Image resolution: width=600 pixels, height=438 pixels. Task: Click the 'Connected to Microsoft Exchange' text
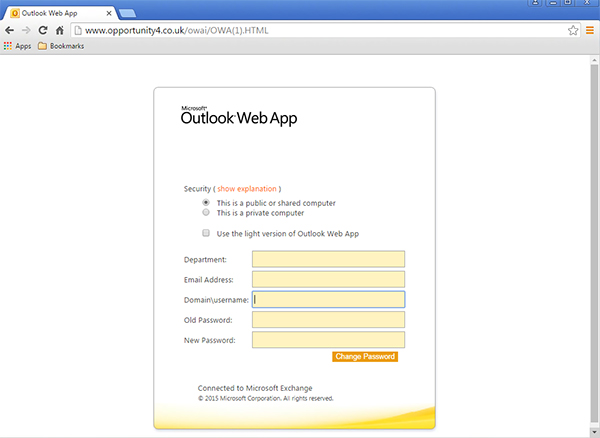pos(255,388)
